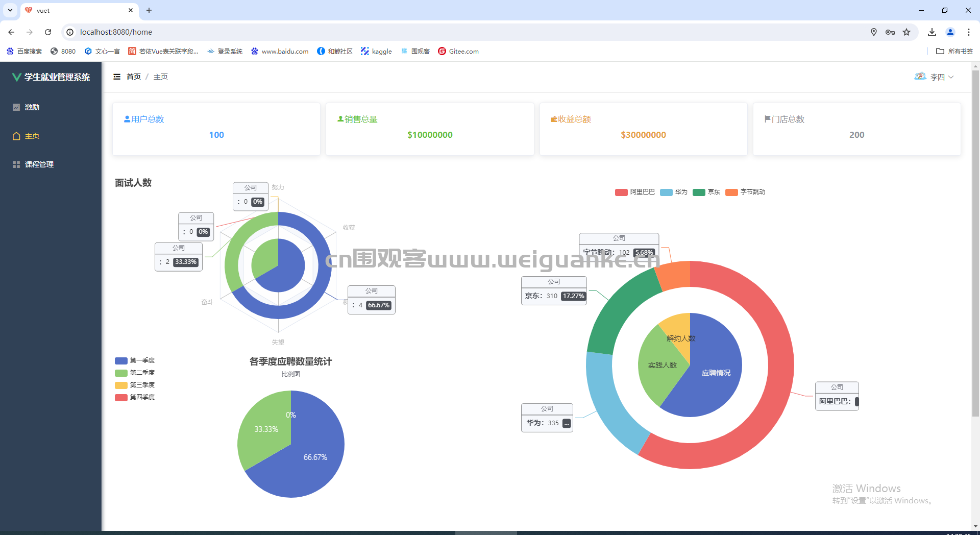Click the 首页 breadcrumb link

tap(134, 77)
